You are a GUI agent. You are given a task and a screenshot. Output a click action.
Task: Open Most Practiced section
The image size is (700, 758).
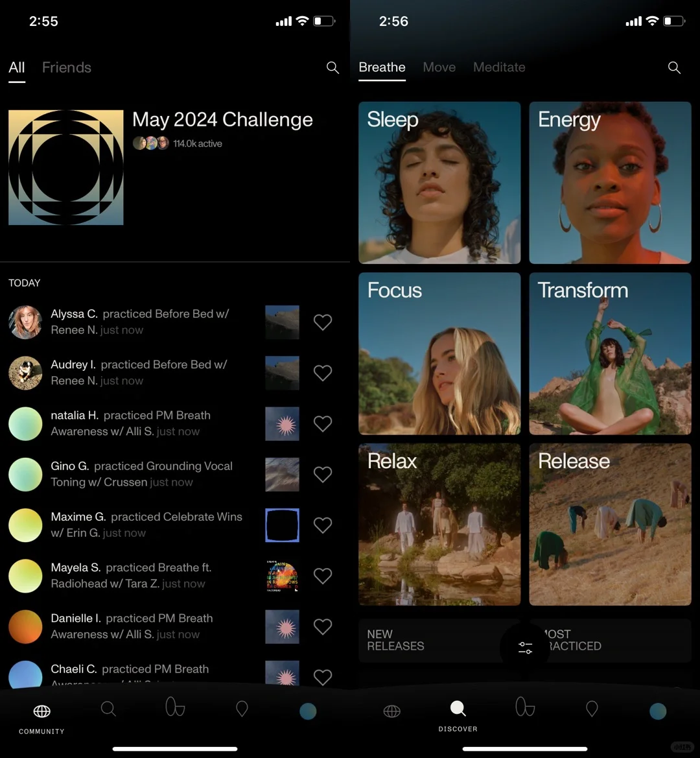coord(610,640)
